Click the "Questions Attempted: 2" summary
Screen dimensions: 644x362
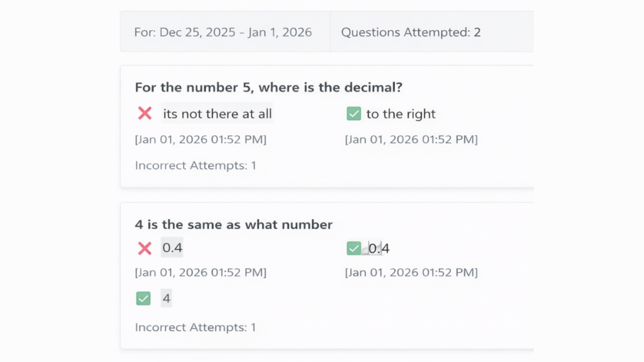411,32
